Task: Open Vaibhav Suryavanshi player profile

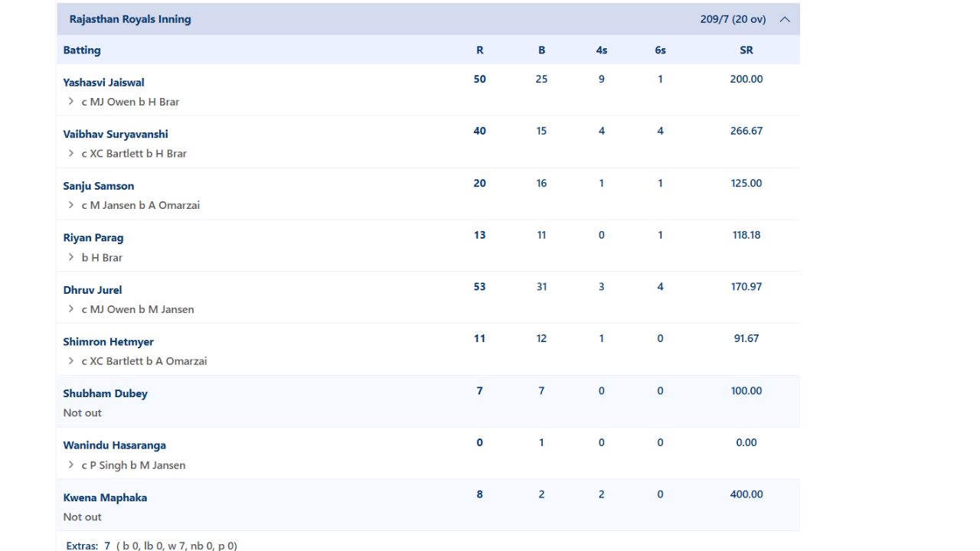Action: [116, 134]
